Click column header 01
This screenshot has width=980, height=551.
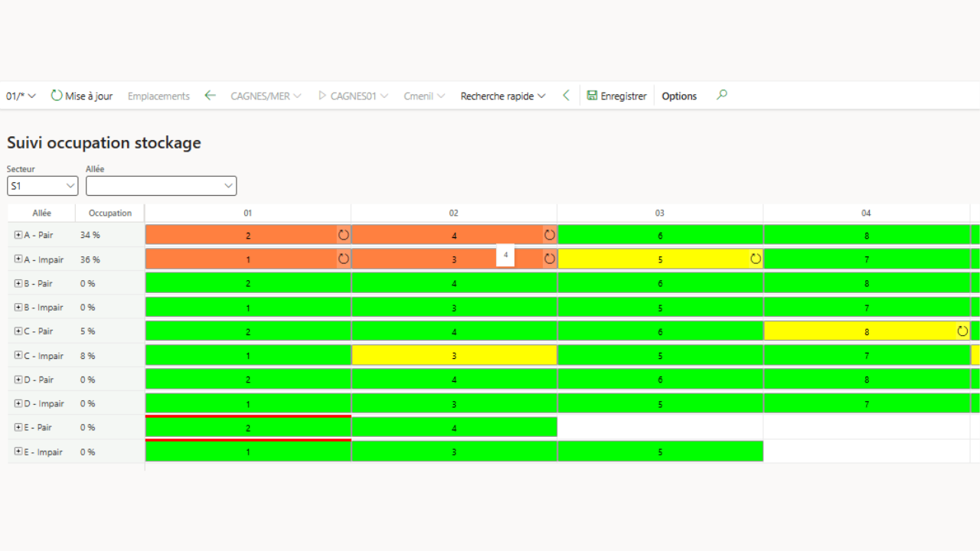[247, 213]
